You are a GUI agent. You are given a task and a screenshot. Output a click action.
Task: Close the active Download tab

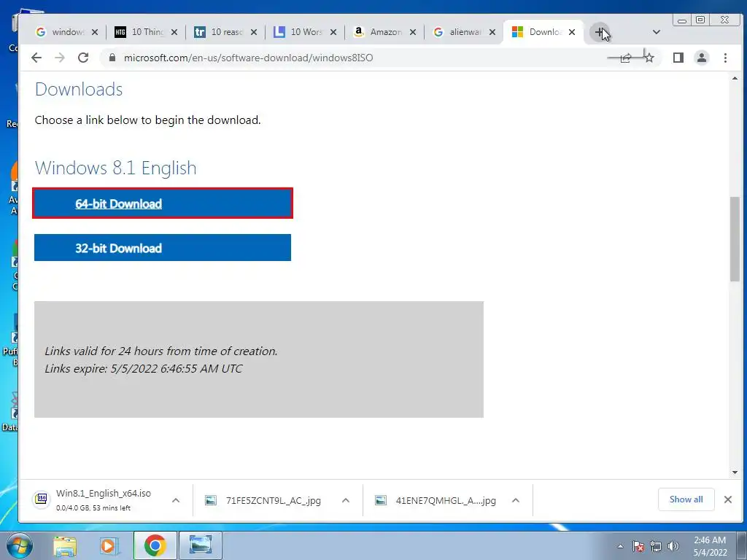click(572, 32)
